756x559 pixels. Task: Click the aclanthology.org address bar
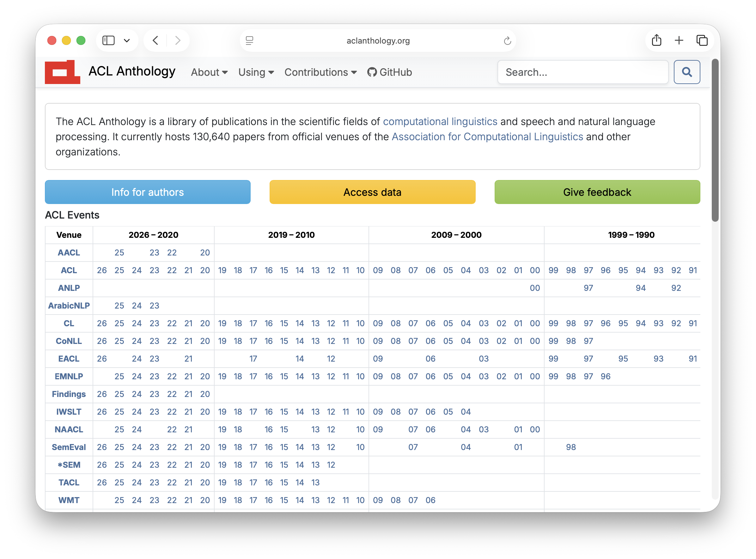coord(378,41)
